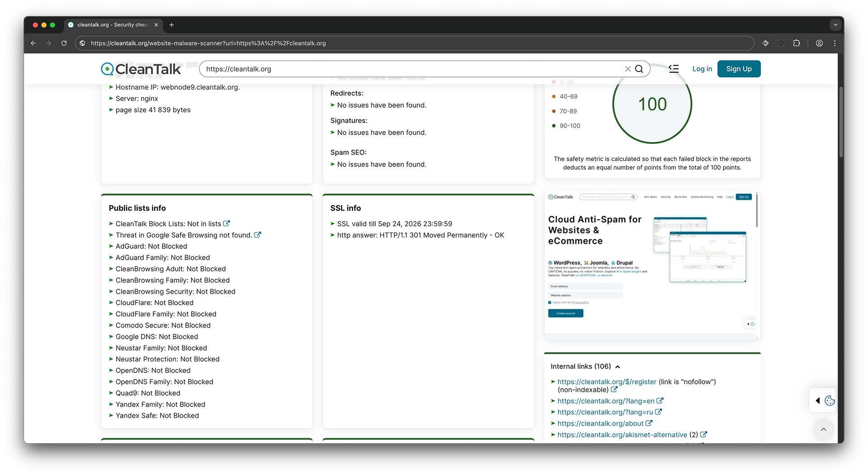Viewport: 868px width, 475px height.
Task: Click the 'Server: nginx' text
Action: point(137,98)
